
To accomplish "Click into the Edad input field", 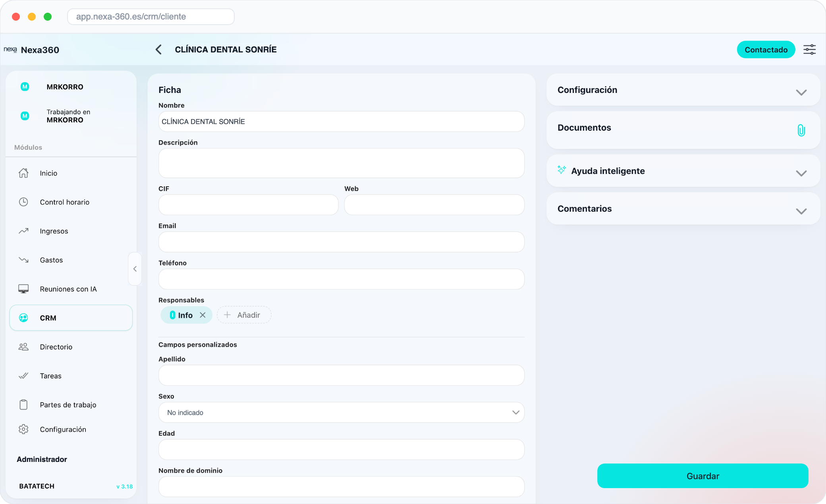I will point(341,450).
